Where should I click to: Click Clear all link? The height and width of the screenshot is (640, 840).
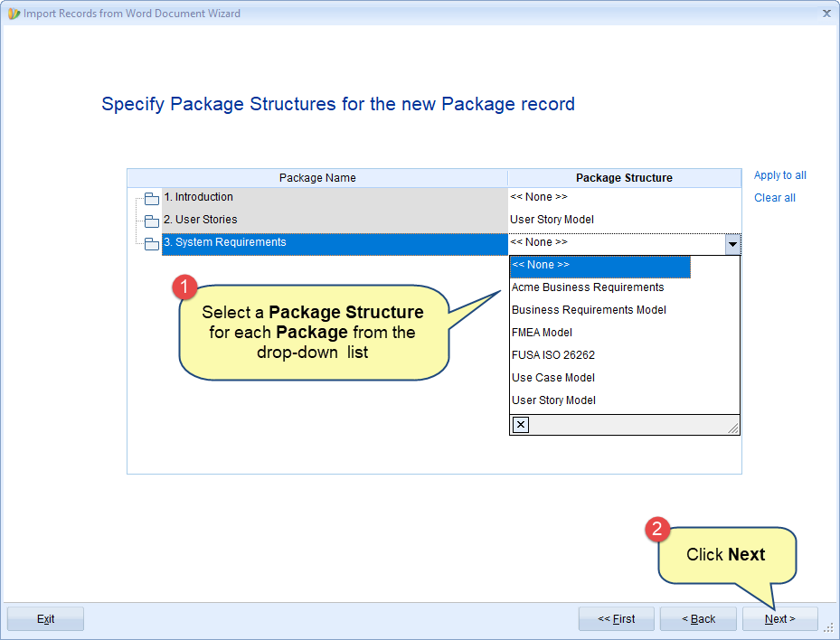pos(774,198)
